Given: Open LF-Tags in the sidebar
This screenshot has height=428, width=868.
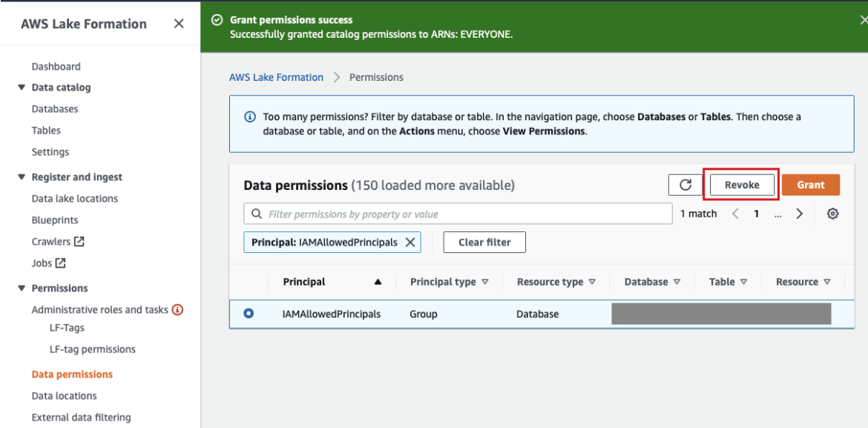Looking at the screenshot, I should tap(67, 328).
